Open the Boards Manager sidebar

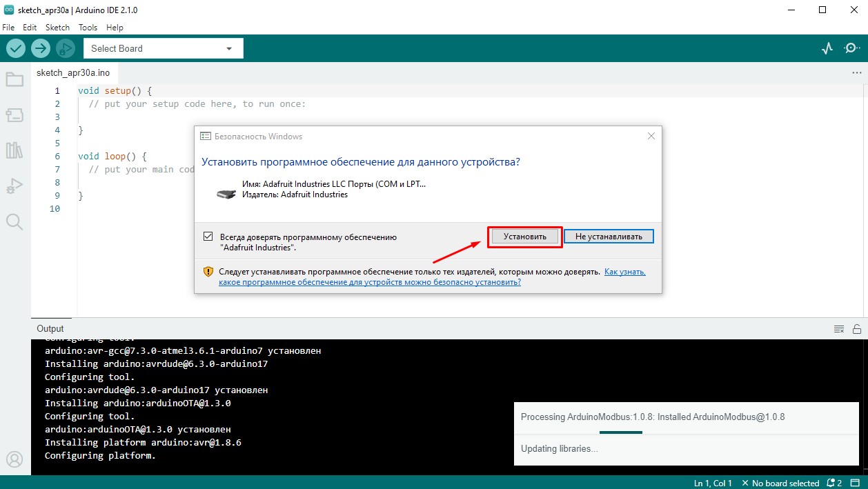[x=14, y=114]
